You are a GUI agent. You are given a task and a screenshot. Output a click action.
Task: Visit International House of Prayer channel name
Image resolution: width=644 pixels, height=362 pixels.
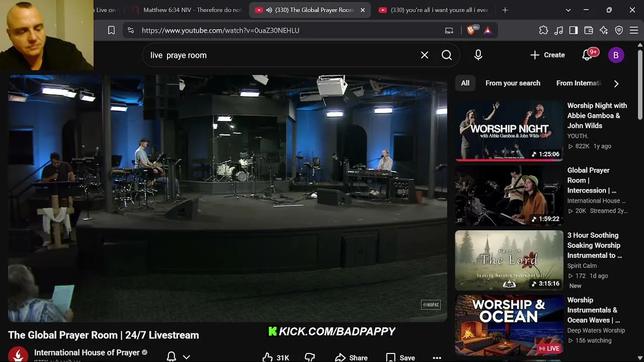tap(87, 352)
